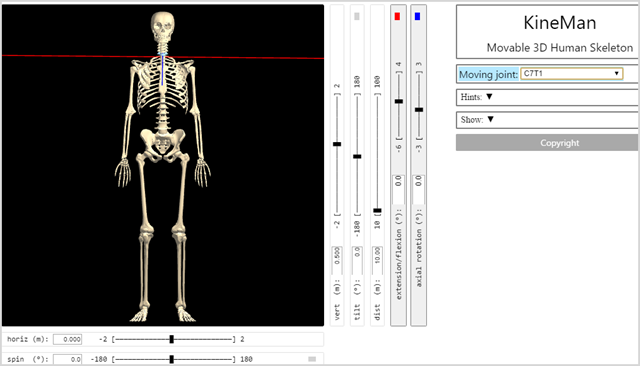The image size is (640, 366).
Task: Click the gray indicator above the tilt slider
Action: [x=357, y=17]
